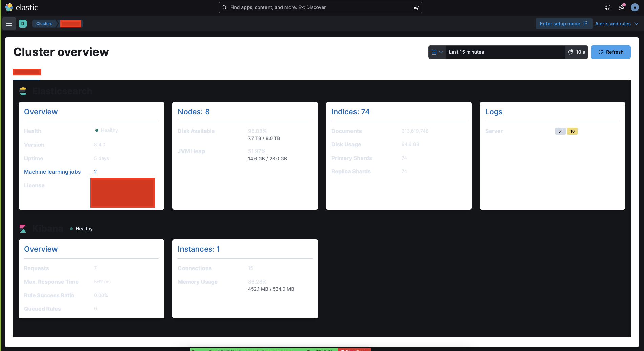Click the Find apps search field
The image size is (644, 351).
pyautogui.click(x=320, y=7)
